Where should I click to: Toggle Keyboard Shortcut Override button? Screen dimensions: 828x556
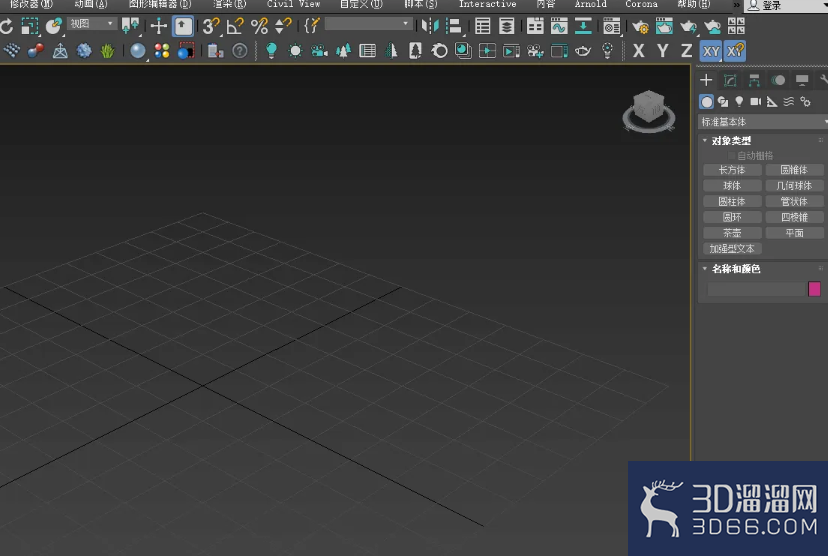(183, 26)
